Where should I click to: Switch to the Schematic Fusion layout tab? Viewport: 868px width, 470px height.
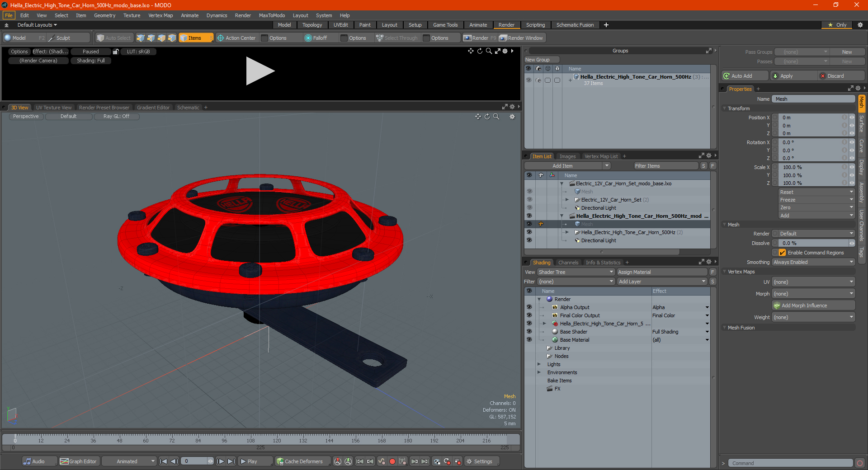coord(575,25)
